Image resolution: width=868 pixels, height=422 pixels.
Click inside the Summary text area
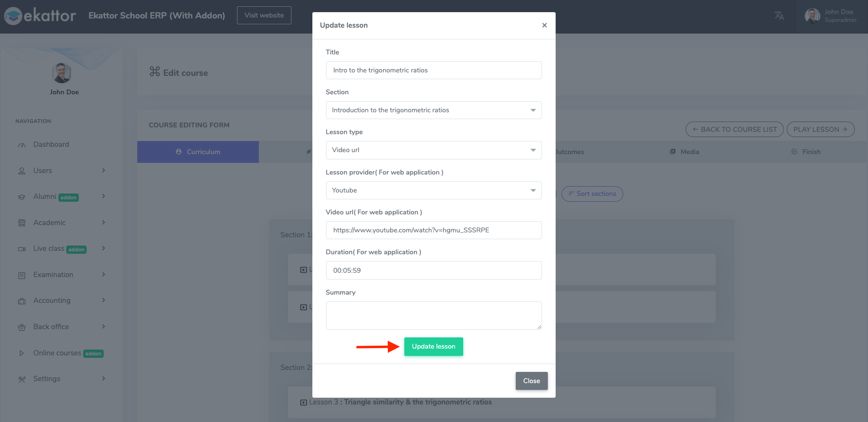pos(434,315)
